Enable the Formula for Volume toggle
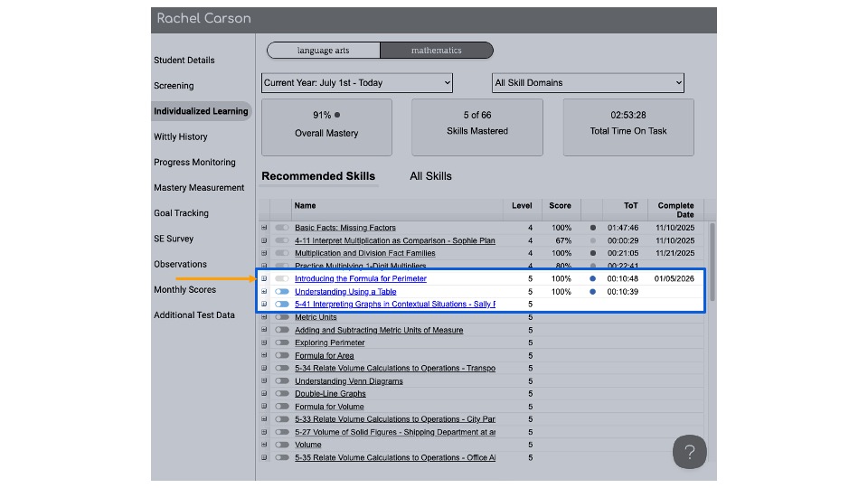868x488 pixels. [282, 406]
